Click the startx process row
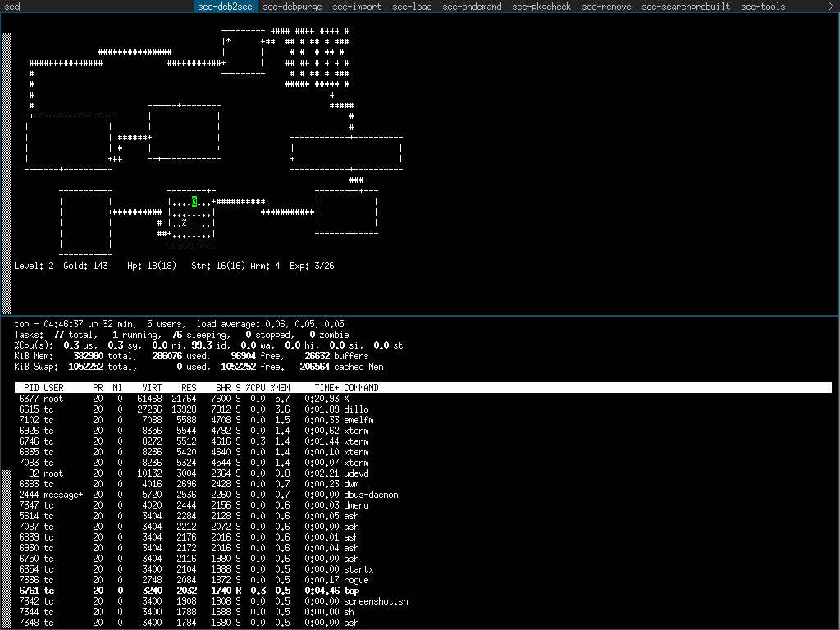This screenshot has height=630, width=840. (423, 569)
